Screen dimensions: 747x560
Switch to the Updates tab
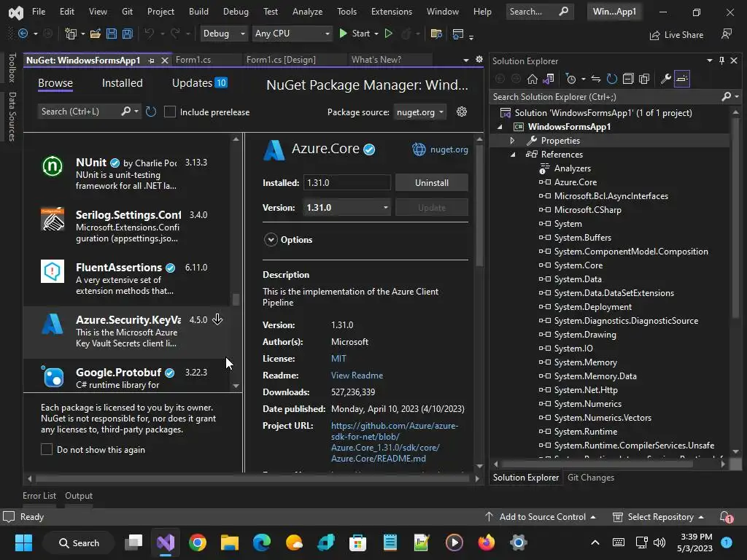199,83
